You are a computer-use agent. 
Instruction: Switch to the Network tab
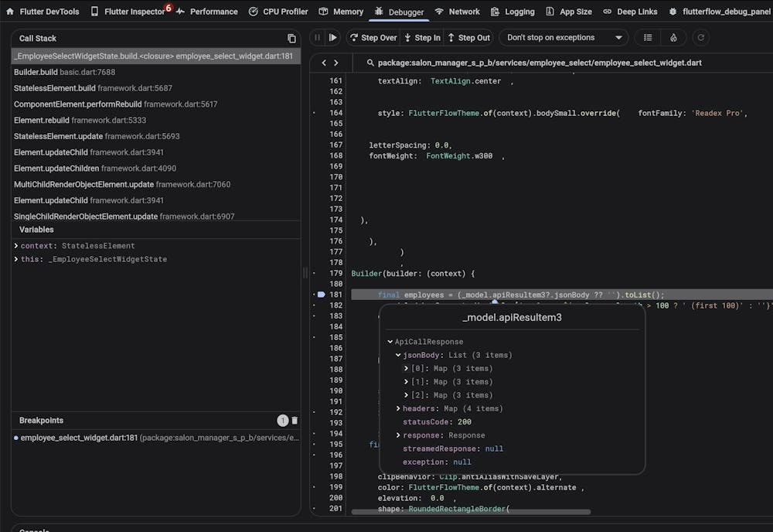point(457,12)
